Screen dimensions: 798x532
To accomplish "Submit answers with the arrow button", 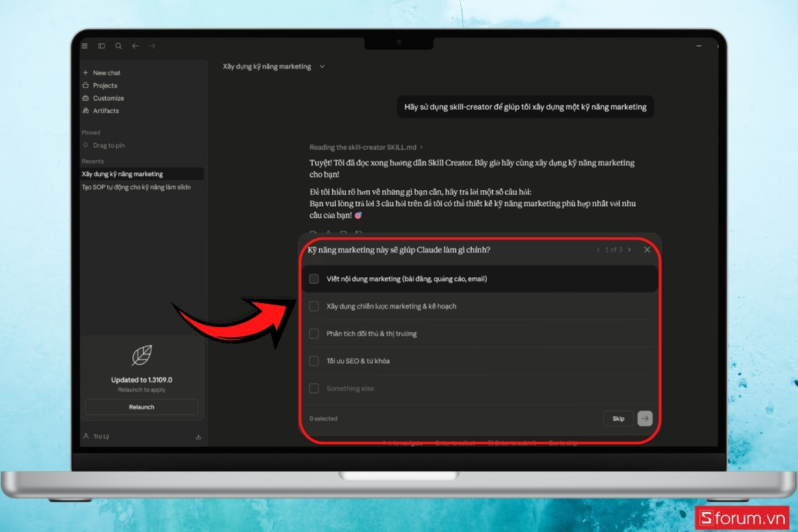I will [645, 418].
